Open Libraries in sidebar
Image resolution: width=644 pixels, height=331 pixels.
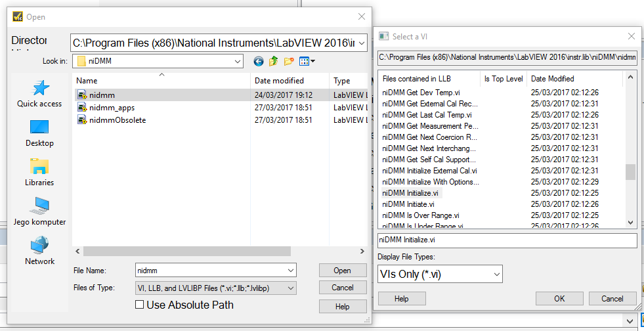[39, 173]
